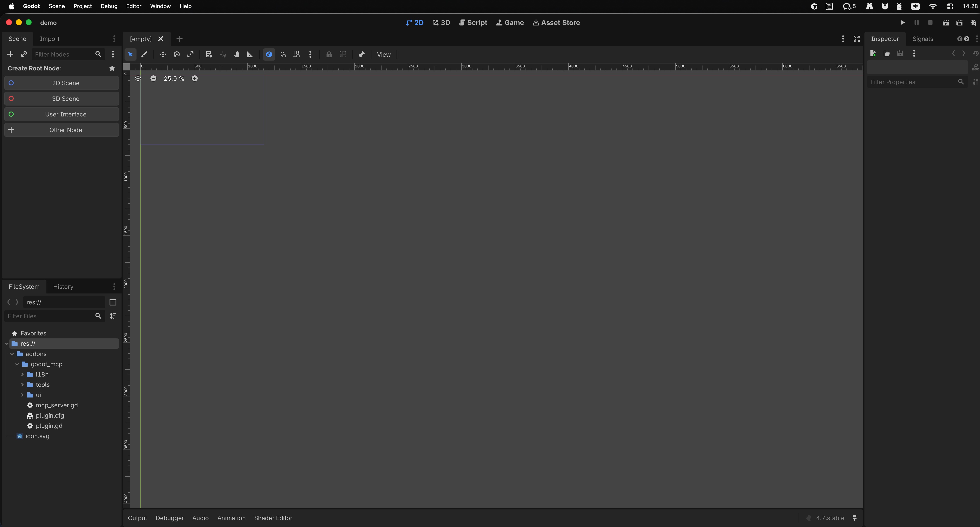The height and width of the screenshot is (527, 980).
Task: Select the Rotate Mode tool
Action: coord(177,54)
